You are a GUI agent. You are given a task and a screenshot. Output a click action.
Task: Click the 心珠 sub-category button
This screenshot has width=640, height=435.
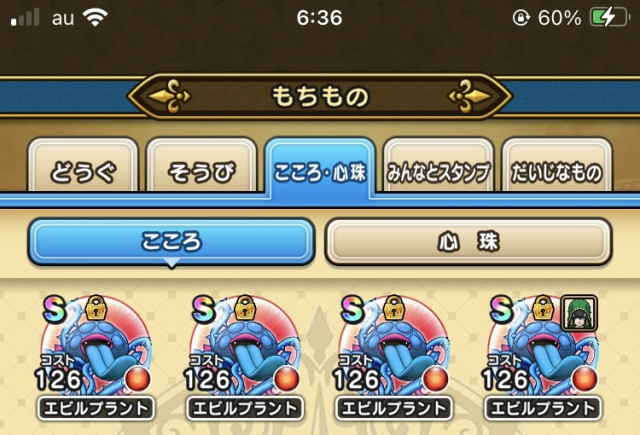coord(469,242)
